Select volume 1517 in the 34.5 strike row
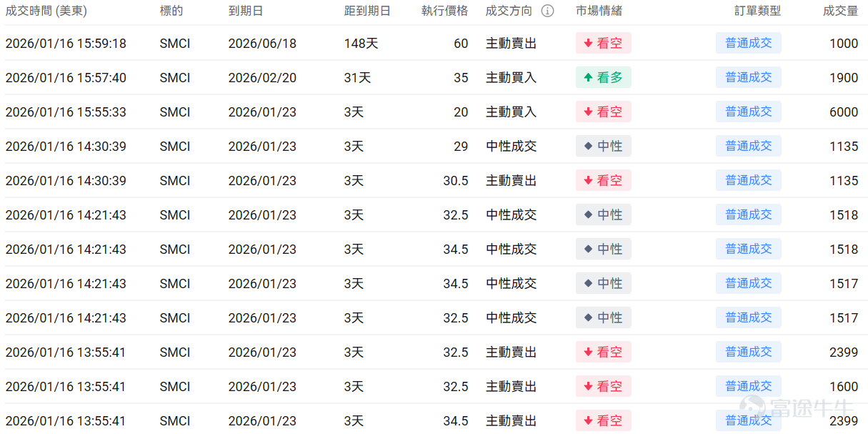The width and height of the screenshot is (868, 434). (844, 284)
